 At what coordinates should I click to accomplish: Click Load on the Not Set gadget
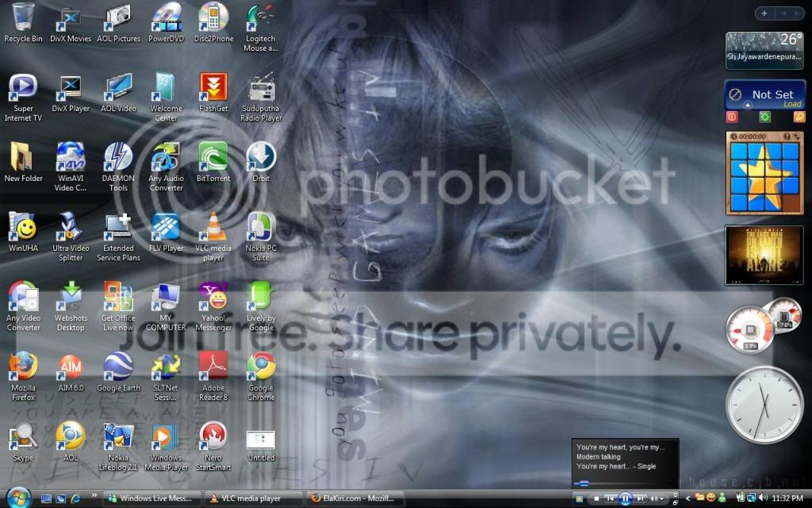(x=792, y=104)
